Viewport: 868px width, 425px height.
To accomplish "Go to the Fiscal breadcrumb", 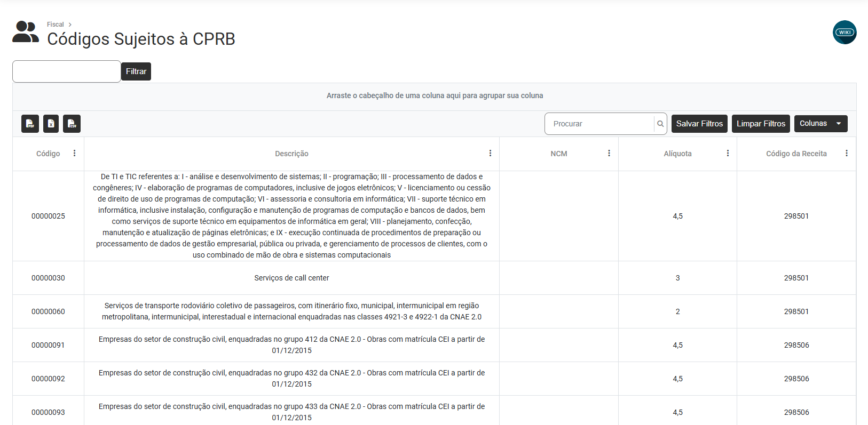I will point(55,25).
